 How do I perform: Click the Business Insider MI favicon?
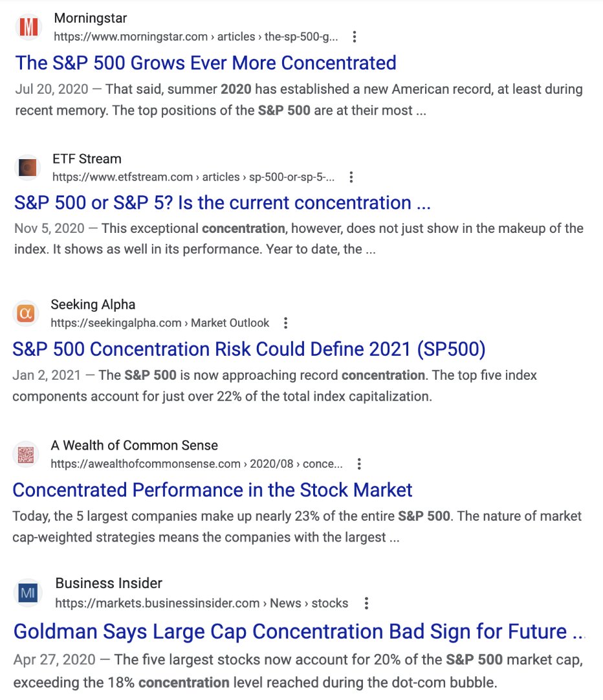coord(28,593)
